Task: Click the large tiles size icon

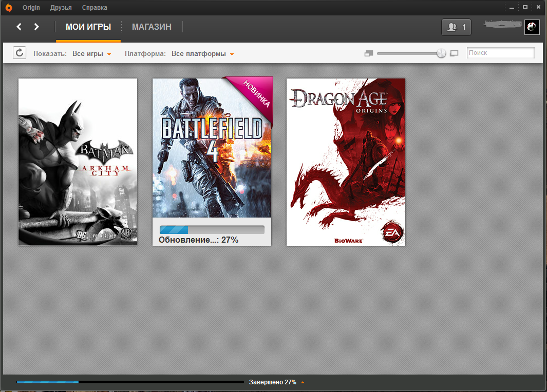Action: (454, 53)
